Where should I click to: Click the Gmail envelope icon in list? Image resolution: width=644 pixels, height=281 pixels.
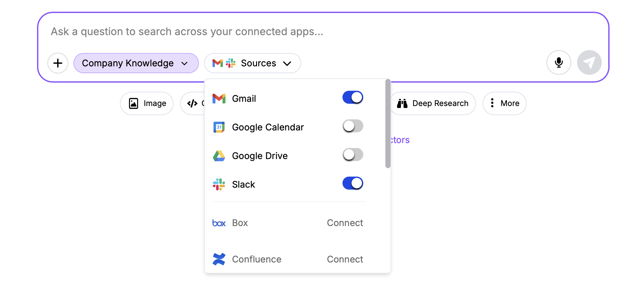point(219,99)
